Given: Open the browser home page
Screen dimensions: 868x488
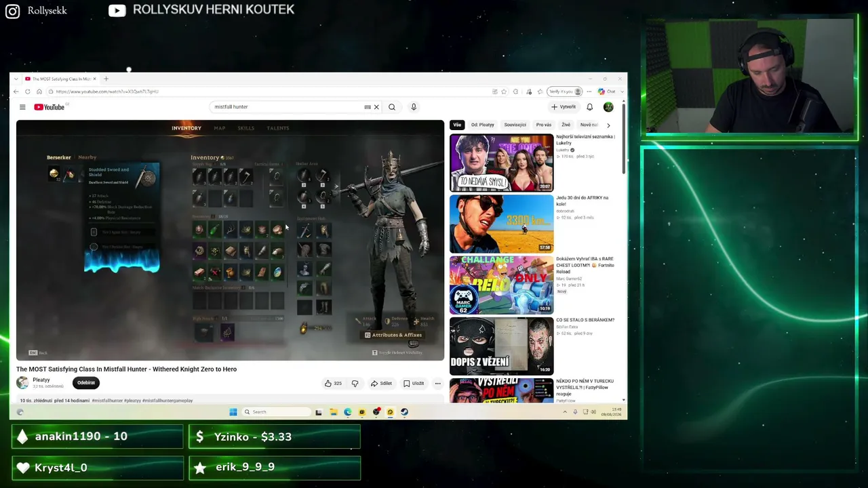Looking at the screenshot, I should click(39, 91).
